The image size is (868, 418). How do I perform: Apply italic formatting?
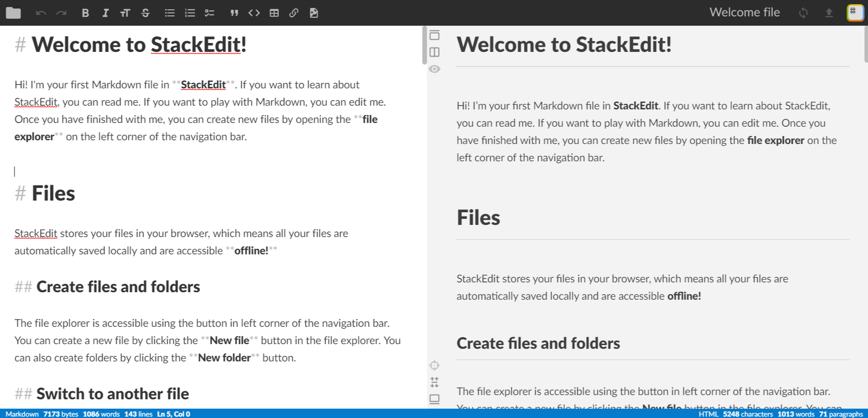coord(105,13)
